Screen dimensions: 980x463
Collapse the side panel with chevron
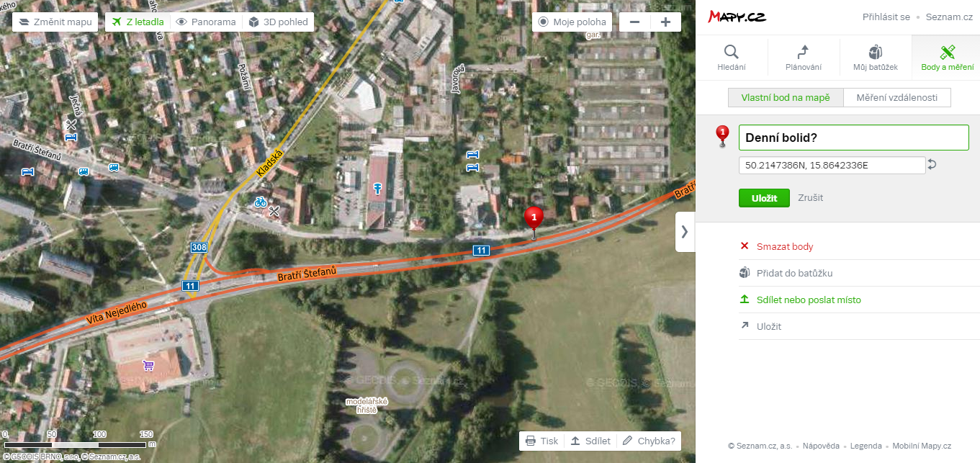pos(685,232)
